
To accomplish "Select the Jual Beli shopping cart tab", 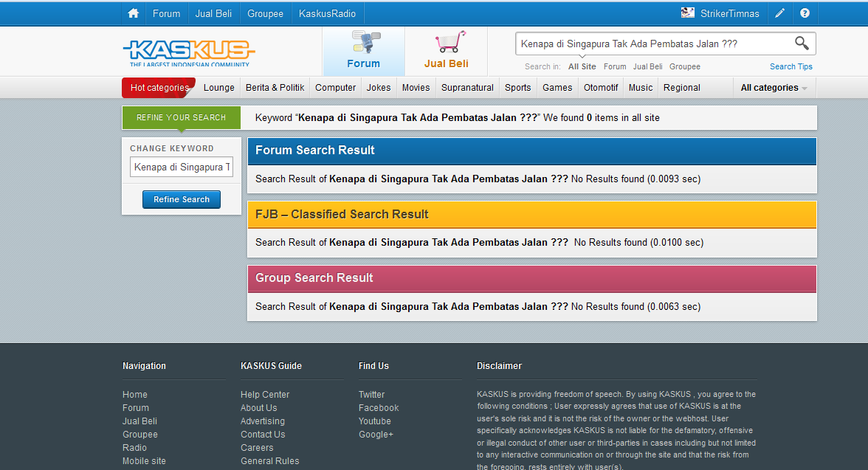I will pyautogui.click(x=446, y=51).
